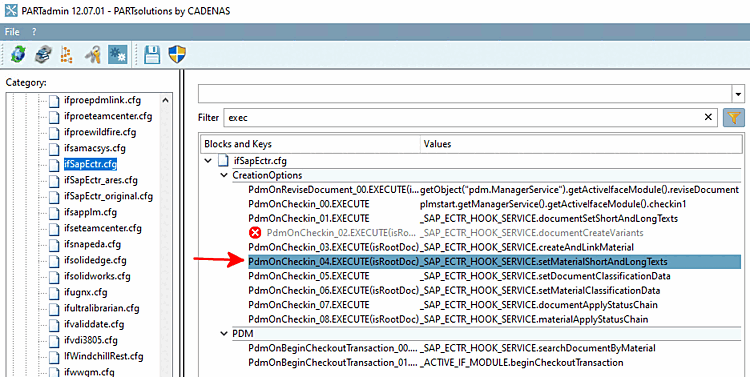750x377 pixels.
Task: Select ifsolidworks.cfg in Category list
Action: [x=97, y=276]
